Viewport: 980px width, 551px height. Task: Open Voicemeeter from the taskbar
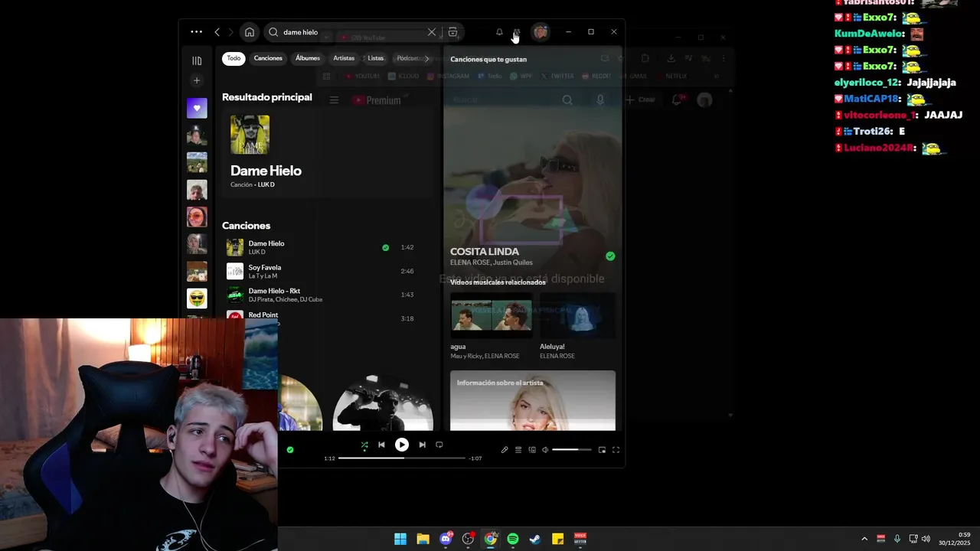[580, 539]
